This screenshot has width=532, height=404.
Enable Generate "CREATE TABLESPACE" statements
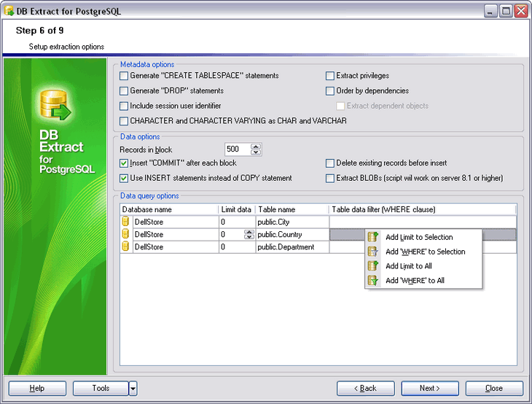click(124, 76)
